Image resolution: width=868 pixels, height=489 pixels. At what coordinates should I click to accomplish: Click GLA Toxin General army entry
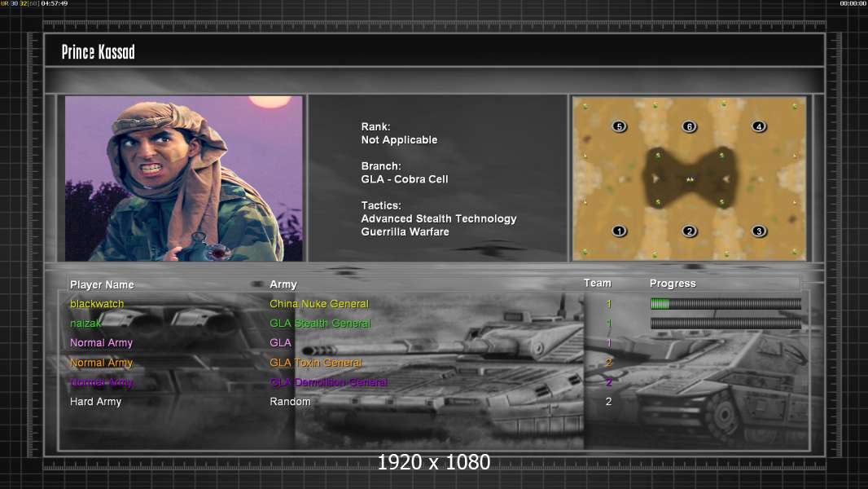point(316,362)
